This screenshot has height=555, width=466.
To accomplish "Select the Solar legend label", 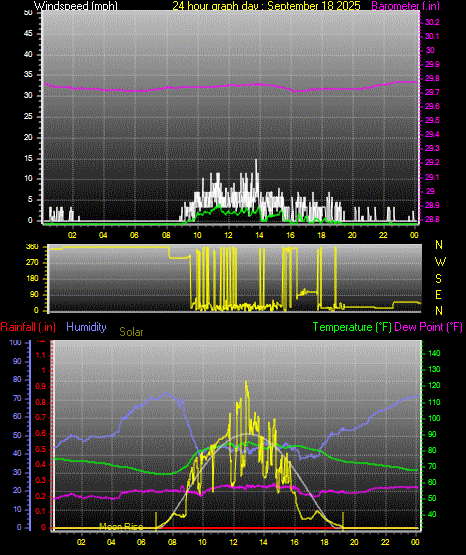I will (x=131, y=332).
